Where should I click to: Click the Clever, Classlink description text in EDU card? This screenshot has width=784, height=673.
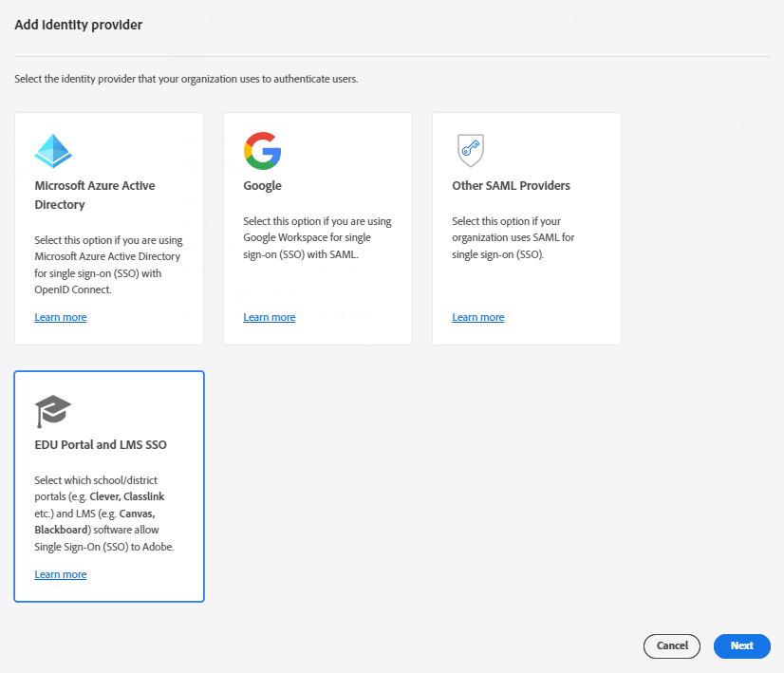point(105,514)
